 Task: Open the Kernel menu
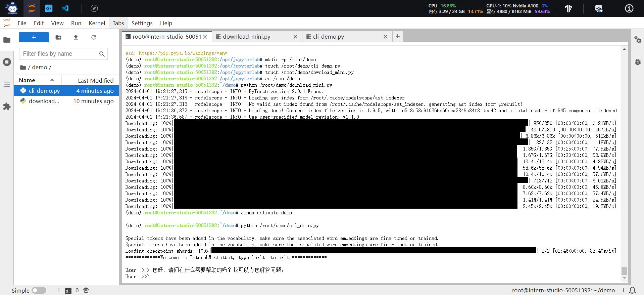[x=97, y=23]
